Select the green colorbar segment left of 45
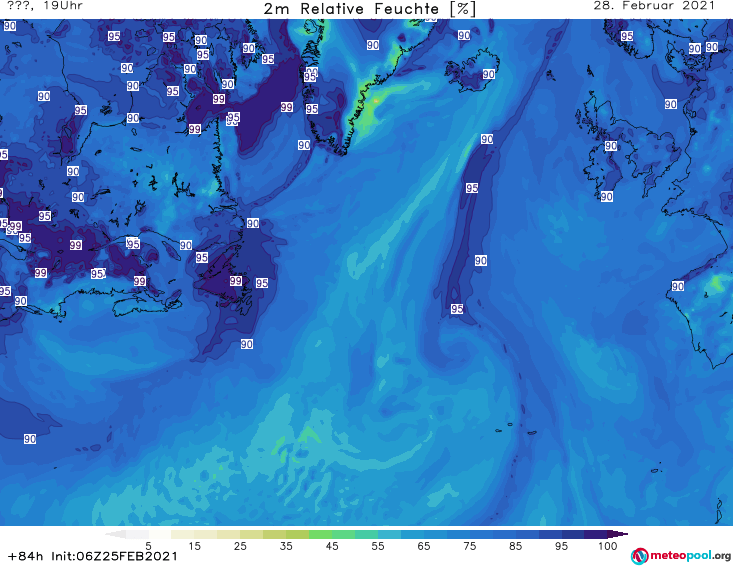This screenshot has width=733, height=566. click(x=320, y=534)
